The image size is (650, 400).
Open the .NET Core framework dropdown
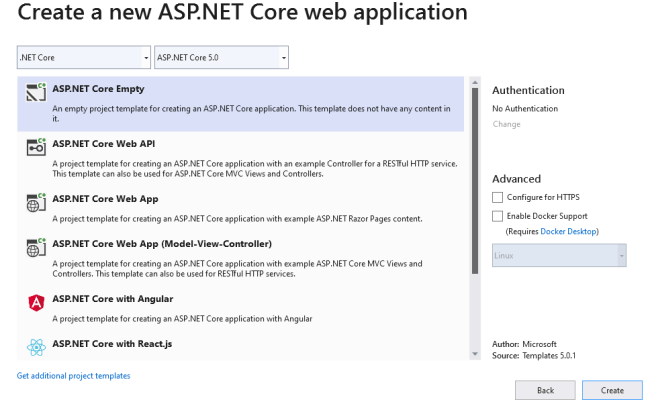(83, 57)
